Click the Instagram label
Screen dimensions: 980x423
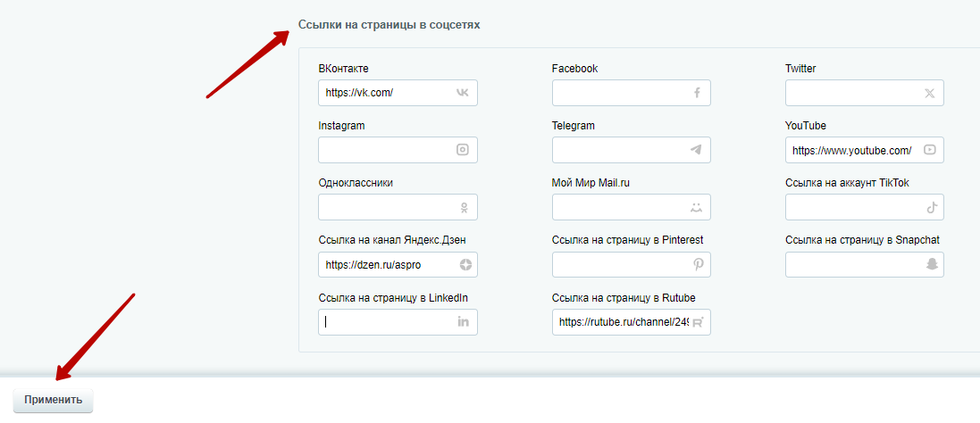pos(341,126)
